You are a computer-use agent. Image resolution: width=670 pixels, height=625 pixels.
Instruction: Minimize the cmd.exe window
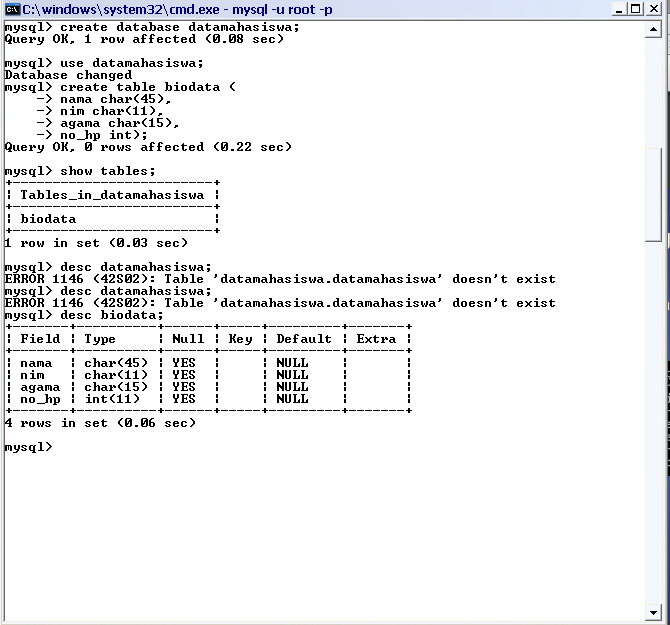(x=618, y=9)
